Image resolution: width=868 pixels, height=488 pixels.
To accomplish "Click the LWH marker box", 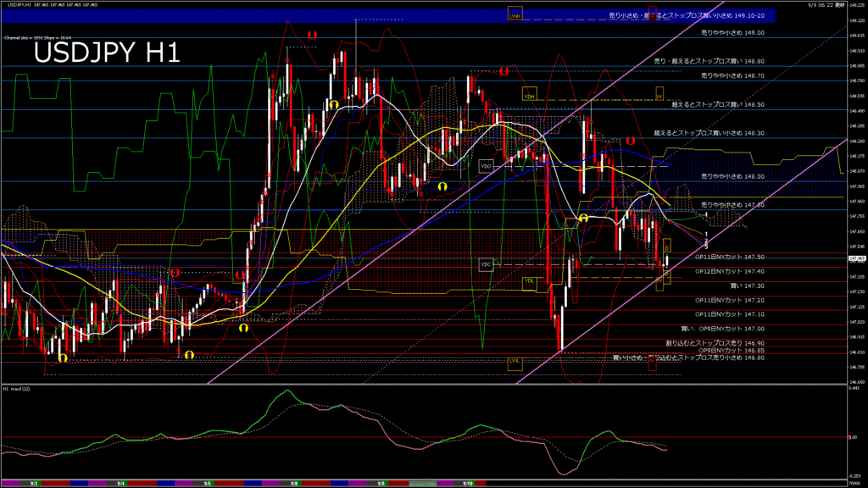I will click(515, 14).
